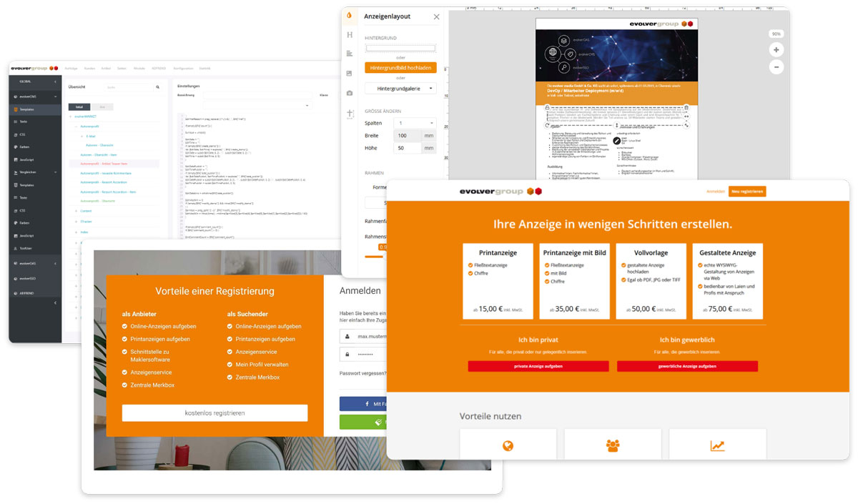
Task: Click the evolvergroup logo in the admin window
Action: coord(34,68)
